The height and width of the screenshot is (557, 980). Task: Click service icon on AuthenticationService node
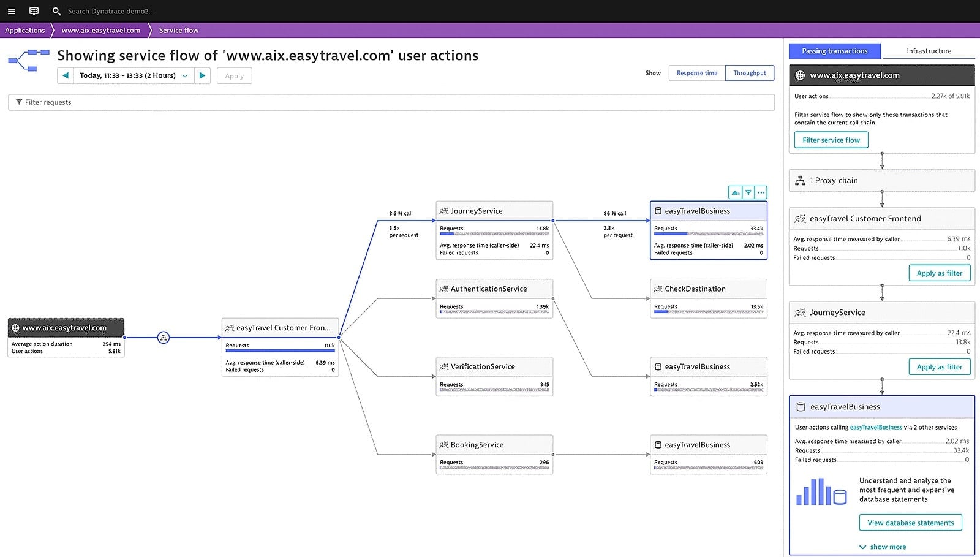pos(444,289)
